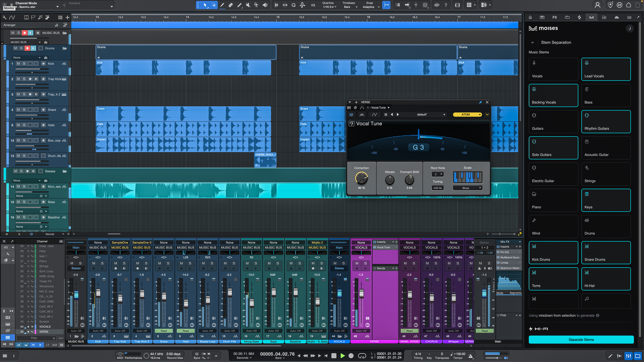
Task: Toggle the Snap button in toolbar
Action: [x=386, y=5]
